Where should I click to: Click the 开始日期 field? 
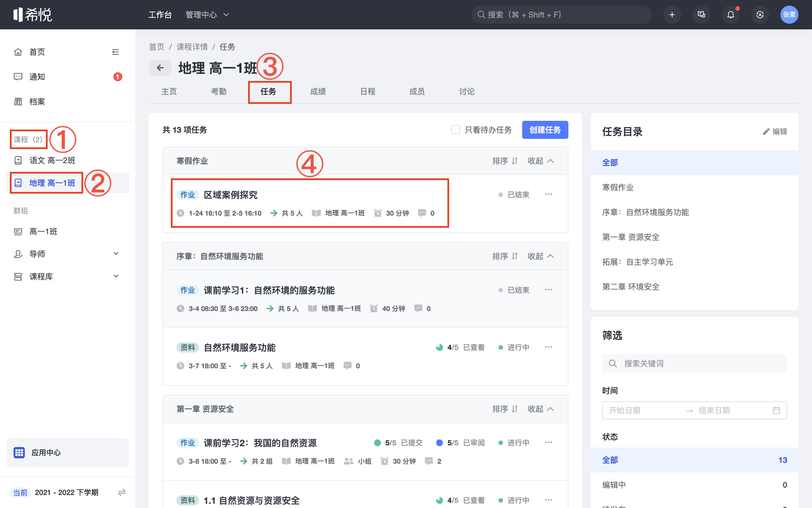tap(625, 410)
